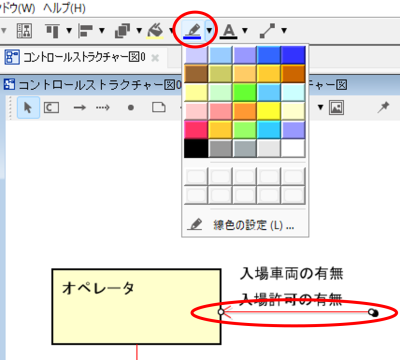Viewport: 400px width, 360px height.
Task: Choose the black dot tool
Action: point(131,108)
